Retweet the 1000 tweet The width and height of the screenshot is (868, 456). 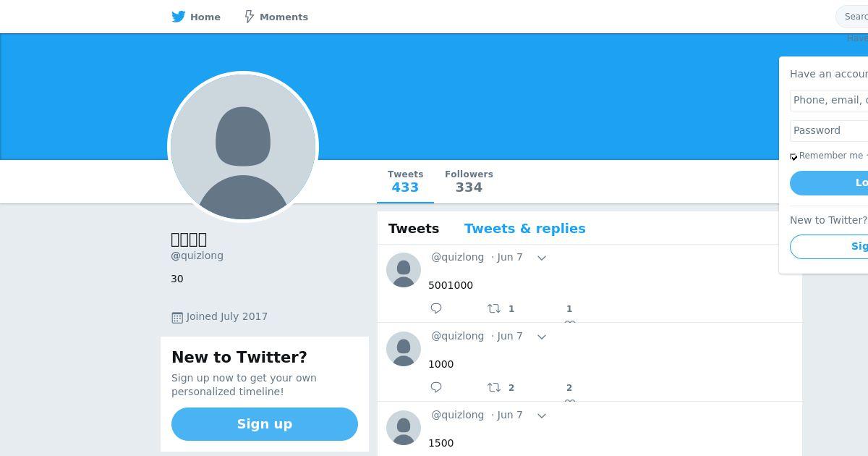(x=494, y=387)
